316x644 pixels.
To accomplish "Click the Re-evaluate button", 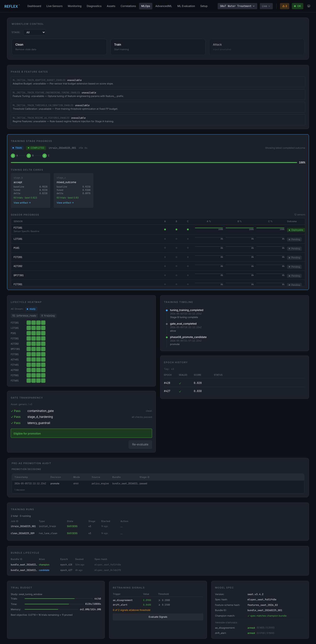I will 140,444.
